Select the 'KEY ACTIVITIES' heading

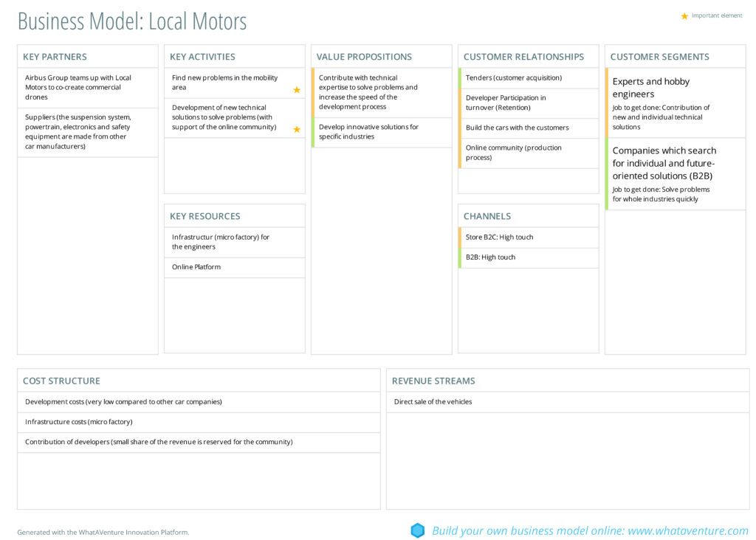click(202, 57)
